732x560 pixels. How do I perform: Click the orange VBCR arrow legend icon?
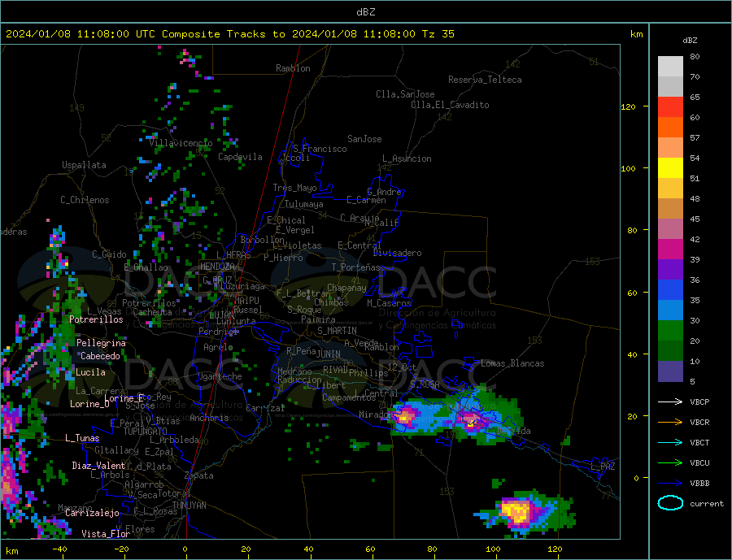pos(670,423)
